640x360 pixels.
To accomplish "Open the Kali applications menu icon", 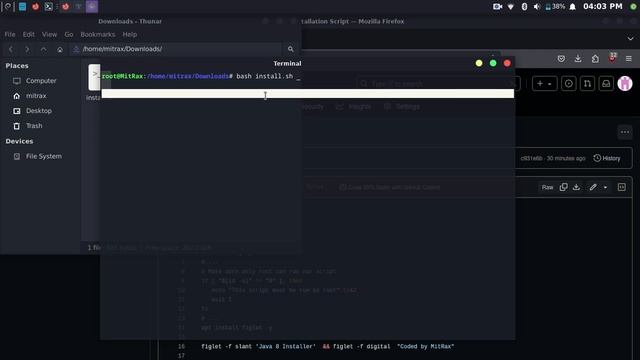I will tap(7, 7).
